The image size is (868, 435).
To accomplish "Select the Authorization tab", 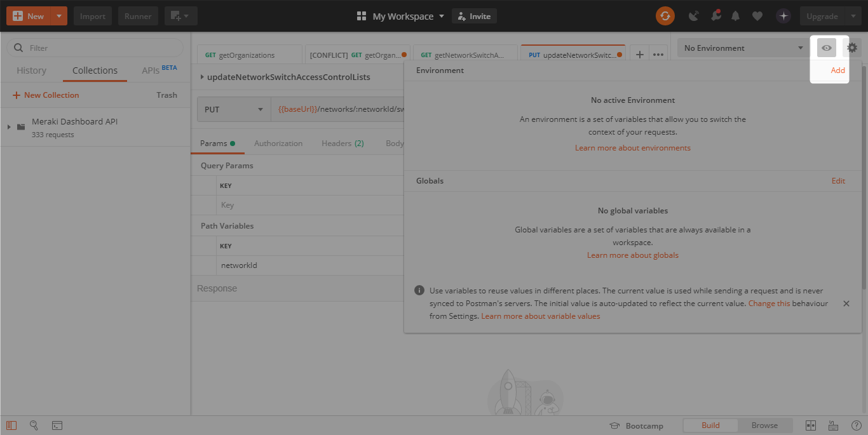I will click(x=278, y=144).
